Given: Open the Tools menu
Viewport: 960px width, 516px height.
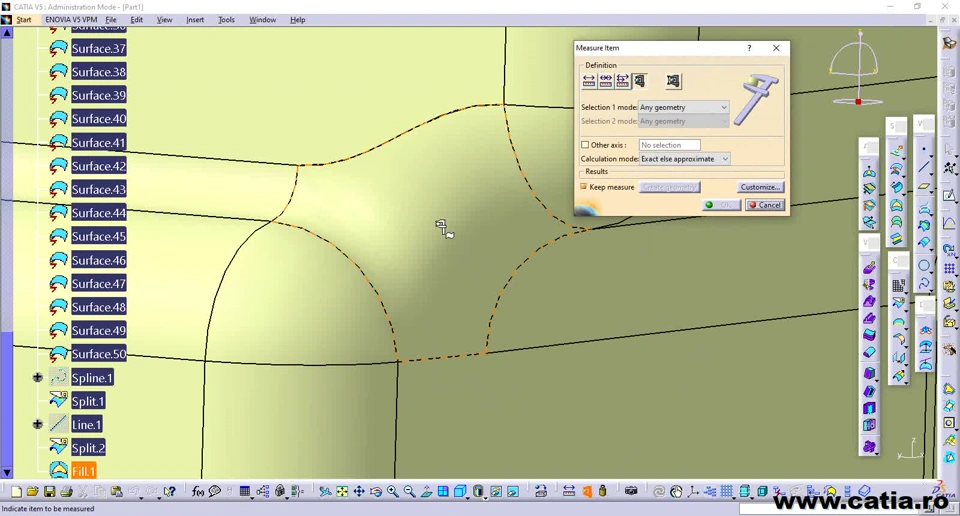Looking at the screenshot, I should pos(226,20).
